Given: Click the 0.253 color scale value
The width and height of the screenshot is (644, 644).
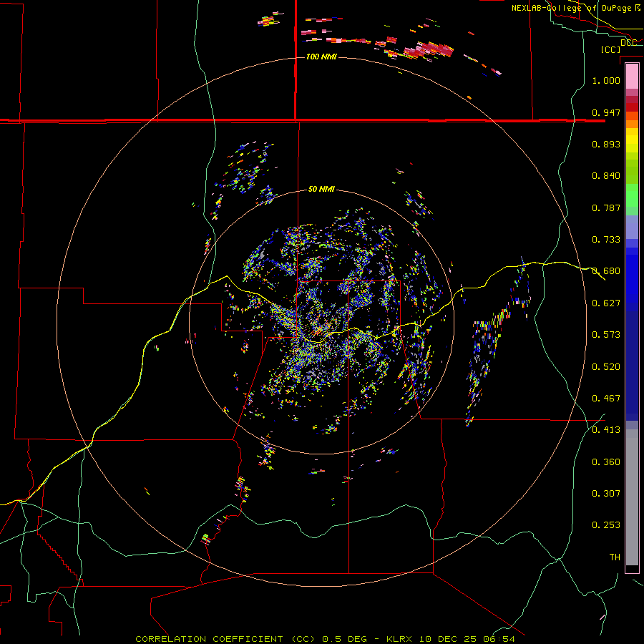Looking at the screenshot, I should (606, 525).
